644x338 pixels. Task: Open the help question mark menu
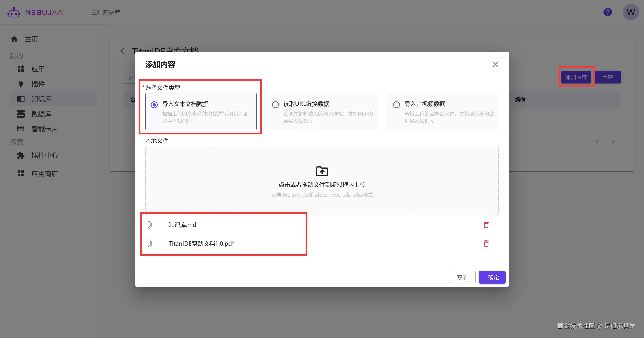coord(608,12)
